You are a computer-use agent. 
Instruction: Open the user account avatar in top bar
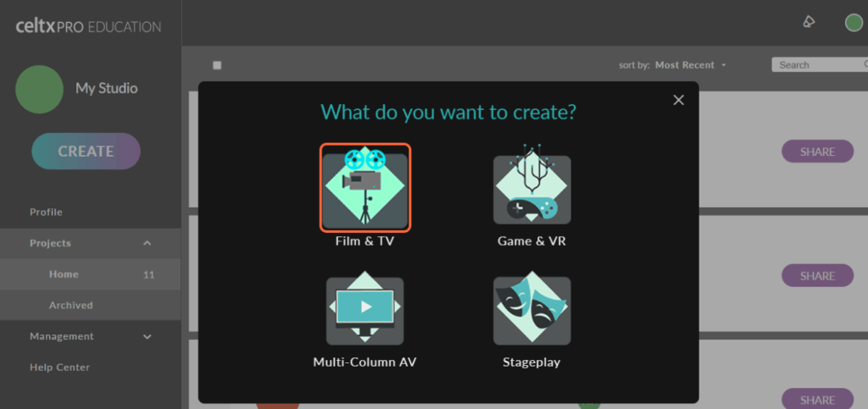point(854,23)
